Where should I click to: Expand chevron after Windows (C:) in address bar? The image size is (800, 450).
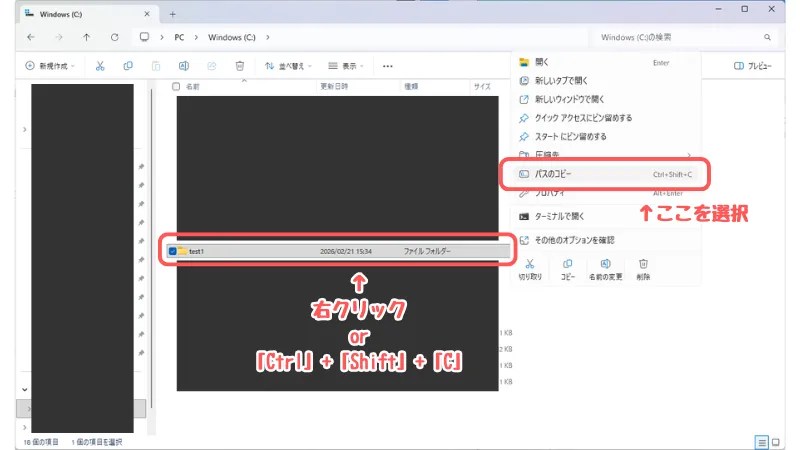pyautogui.click(x=267, y=37)
